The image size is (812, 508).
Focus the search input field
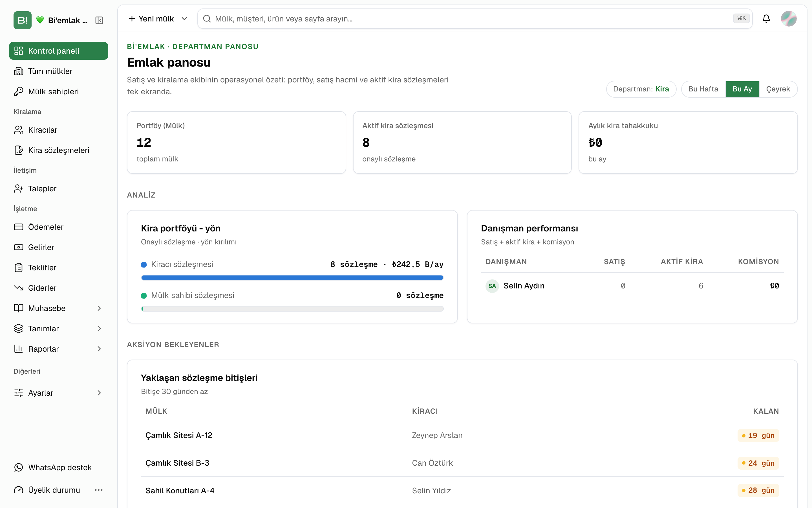tap(475, 18)
